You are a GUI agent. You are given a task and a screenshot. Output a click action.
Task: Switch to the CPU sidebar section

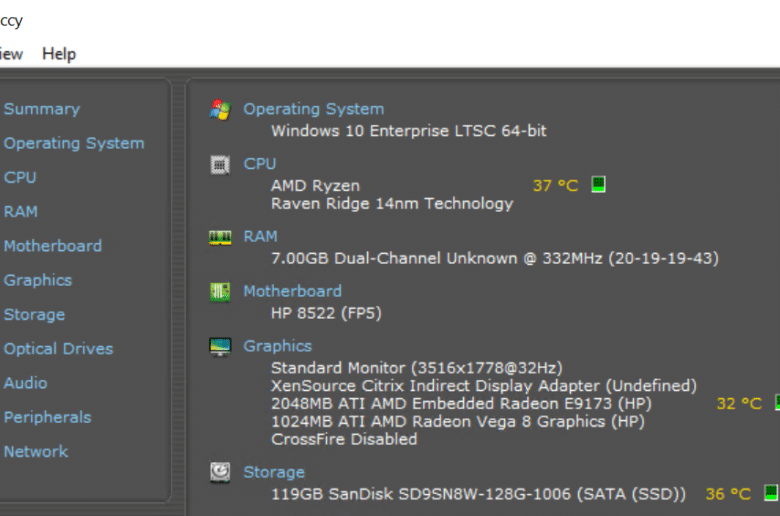(x=20, y=178)
